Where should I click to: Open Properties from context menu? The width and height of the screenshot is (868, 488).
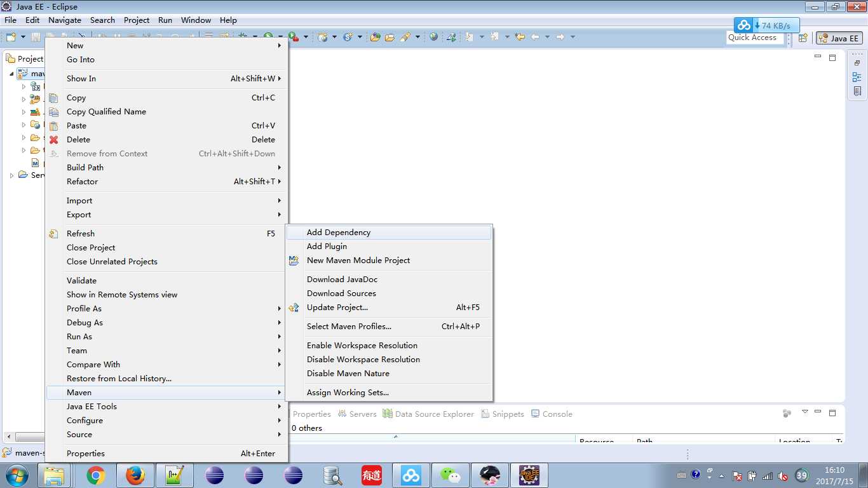[x=166, y=454]
